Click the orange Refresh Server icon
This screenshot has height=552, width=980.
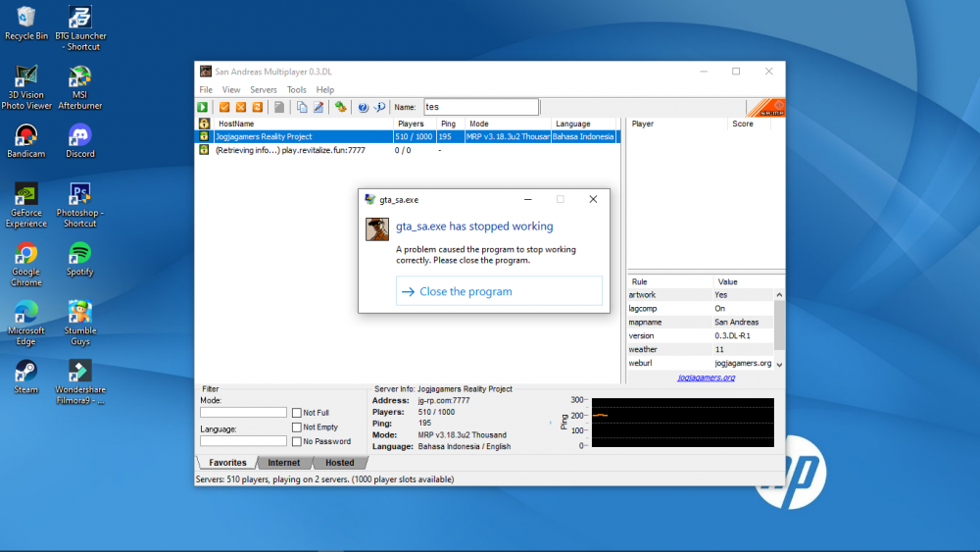[257, 107]
